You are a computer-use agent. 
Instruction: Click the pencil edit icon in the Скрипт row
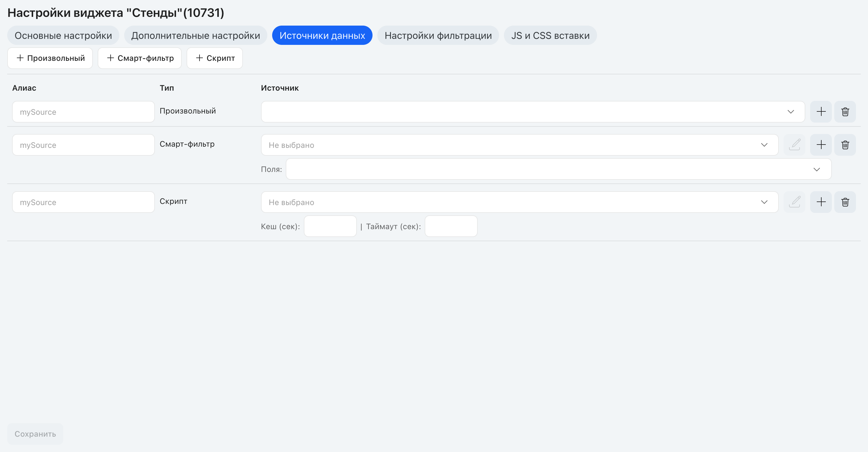click(794, 202)
